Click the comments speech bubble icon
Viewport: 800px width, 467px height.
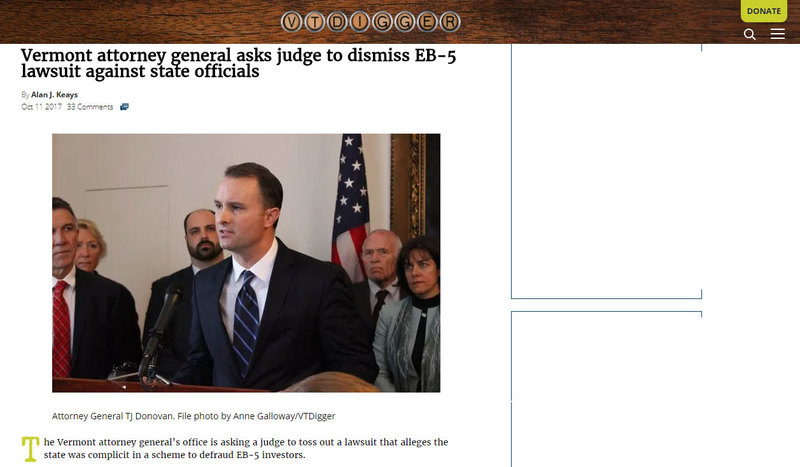click(x=124, y=107)
